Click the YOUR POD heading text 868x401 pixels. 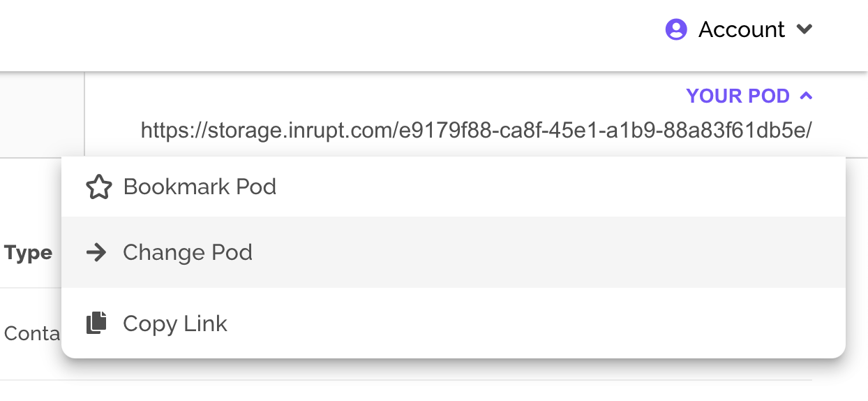pos(738,96)
